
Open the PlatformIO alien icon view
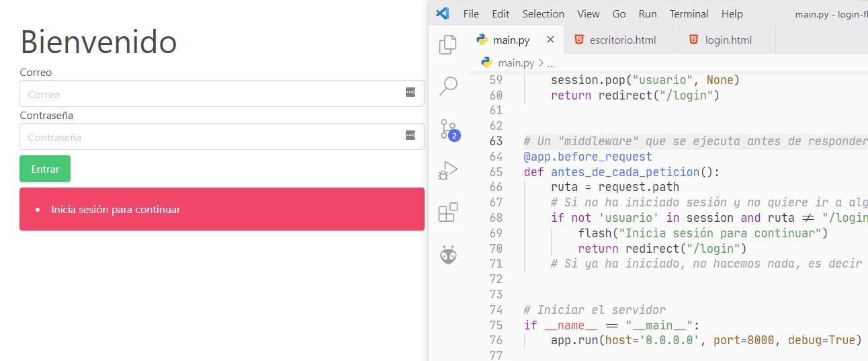tap(448, 255)
